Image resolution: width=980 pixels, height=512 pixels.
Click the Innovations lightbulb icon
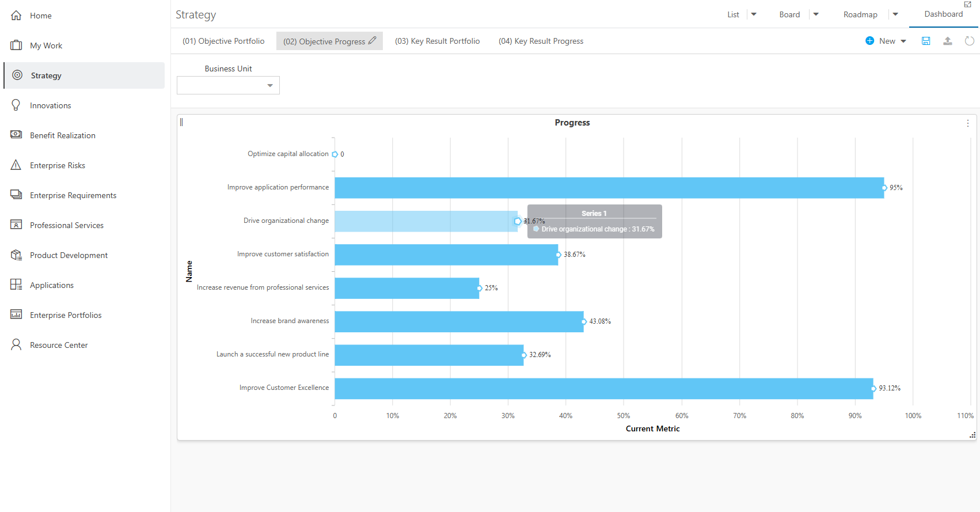(16, 105)
